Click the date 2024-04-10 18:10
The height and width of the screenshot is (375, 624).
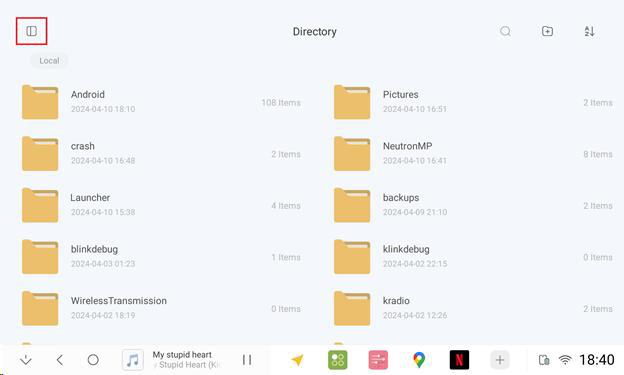click(103, 109)
